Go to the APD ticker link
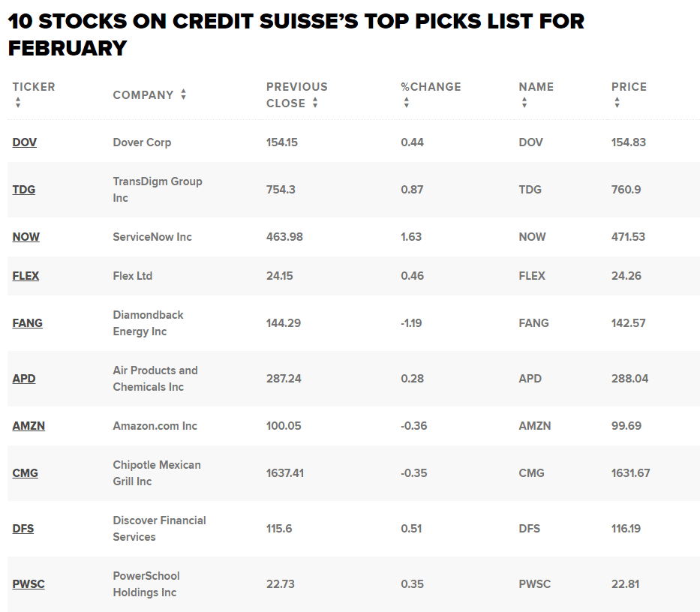Screen dimensions: 700x612 [24, 378]
